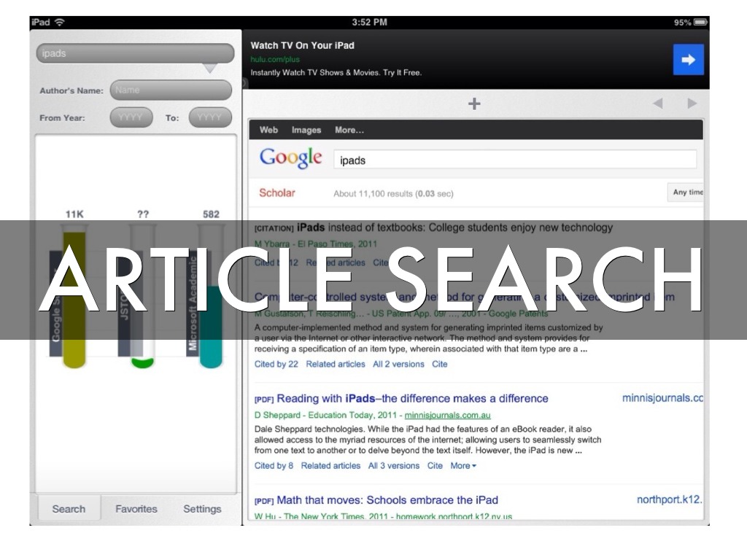Go forward with right arrow icon
Viewport: 747px width, 560px height.
[x=692, y=104]
